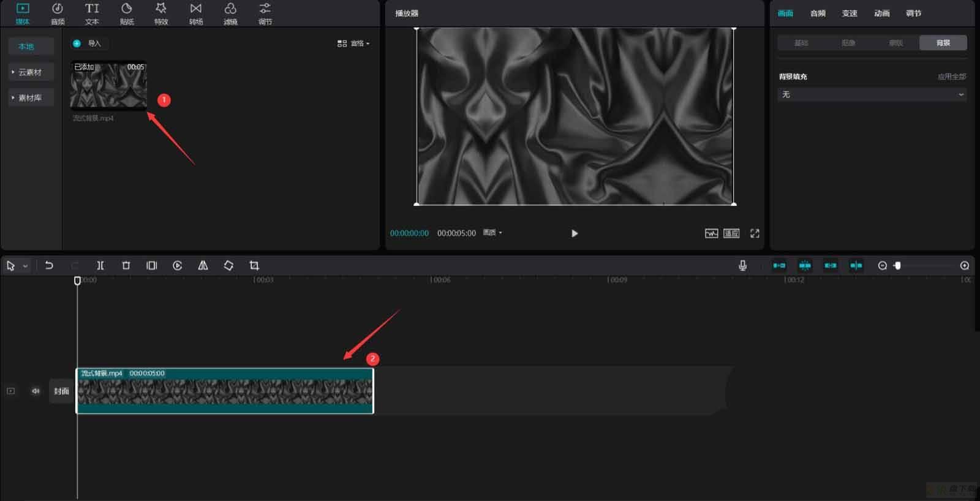Expand the 素材库 material library section
The height and width of the screenshot is (501, 980).
[31, 98]
